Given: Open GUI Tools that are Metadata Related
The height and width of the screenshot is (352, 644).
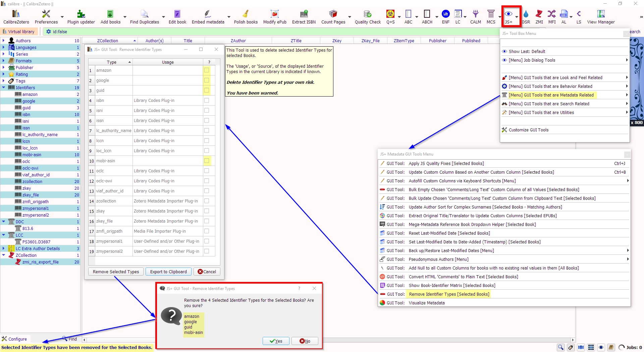Looking at the screenshot, I should tap(565, 95).
